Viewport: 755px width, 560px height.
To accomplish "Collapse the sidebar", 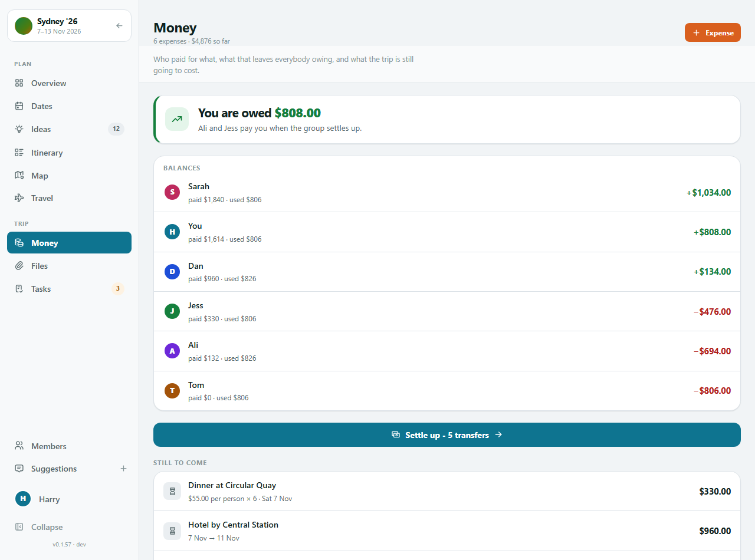I will 69,527.
